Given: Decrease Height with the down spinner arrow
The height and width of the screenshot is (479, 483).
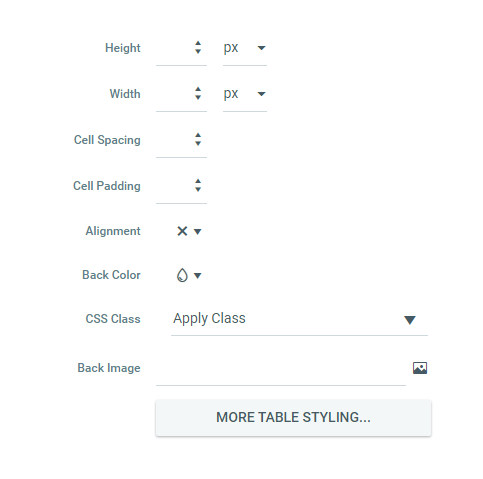Looking at the screenshot, I should click(x=198, y=52).
